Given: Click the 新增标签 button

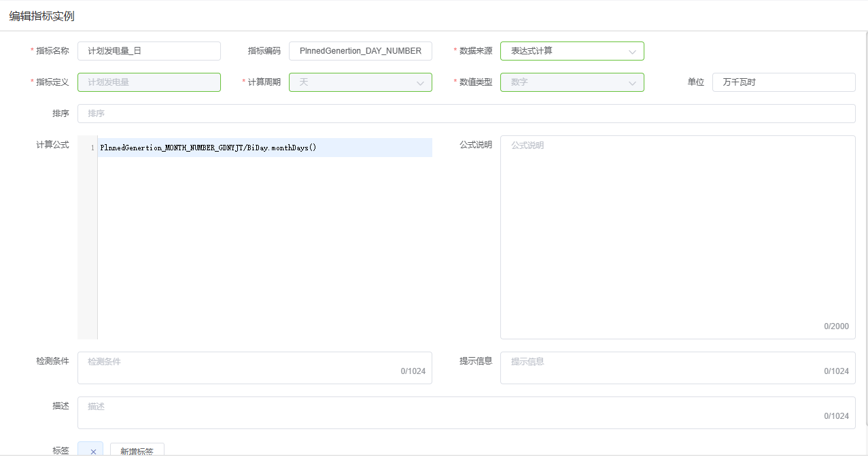Looking at the screenshot, I should click(137, 451).
